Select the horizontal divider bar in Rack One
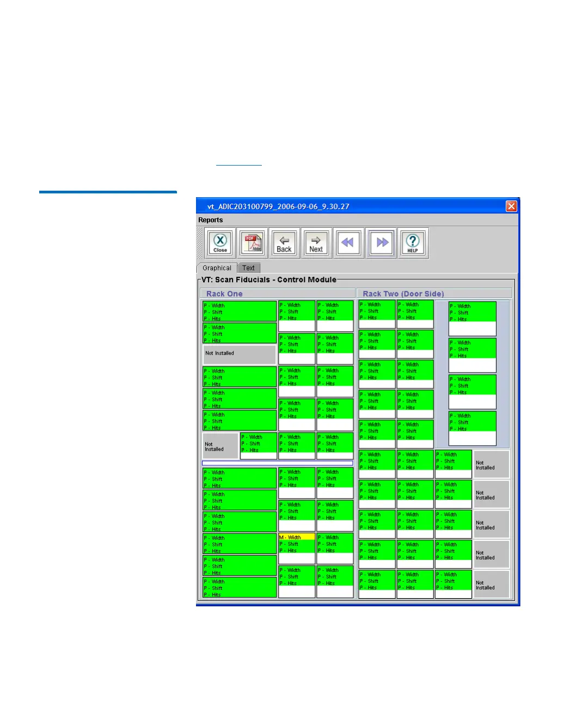This screenshot has width=588, height=706. click(278, 463)
